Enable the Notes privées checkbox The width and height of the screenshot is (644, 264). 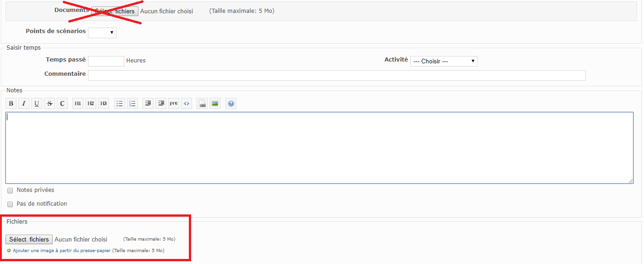tap(10, 191)
